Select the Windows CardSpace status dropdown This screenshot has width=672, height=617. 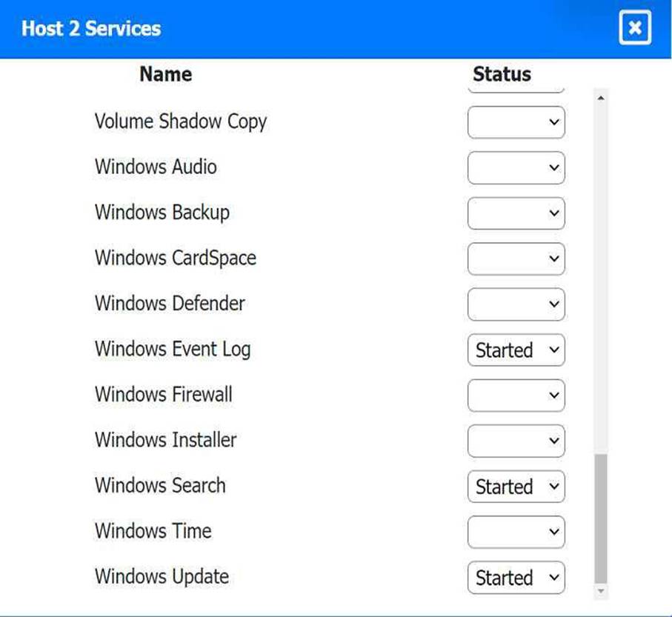516,259
